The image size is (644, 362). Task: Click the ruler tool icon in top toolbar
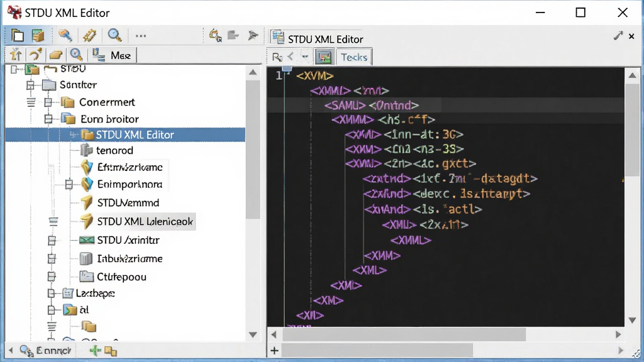pyautogui.click(x=89, y=36)
